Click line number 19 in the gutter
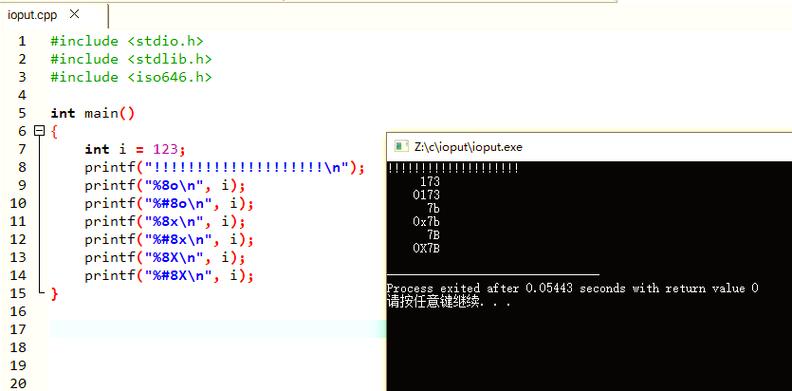Viewport: 792px width, 391px height. 18,365
